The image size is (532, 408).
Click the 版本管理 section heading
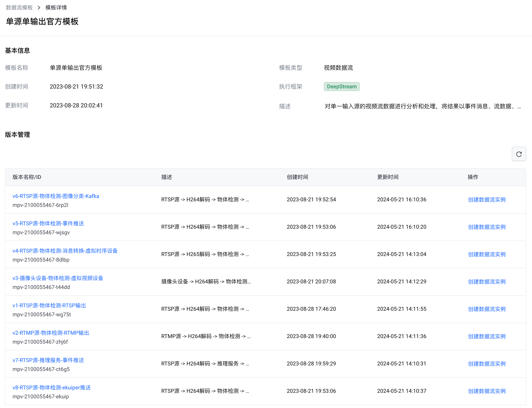(x=17, y=135)
